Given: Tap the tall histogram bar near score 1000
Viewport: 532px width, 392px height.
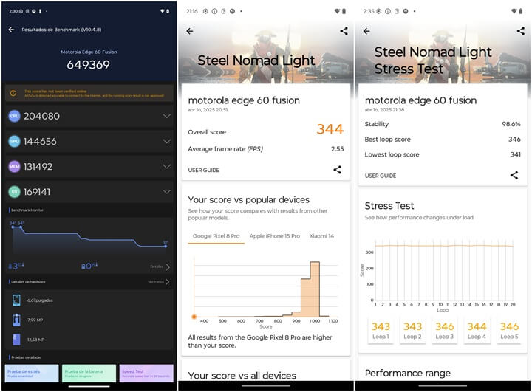Looking at the screenshot, I should click(x=315, y=289).
